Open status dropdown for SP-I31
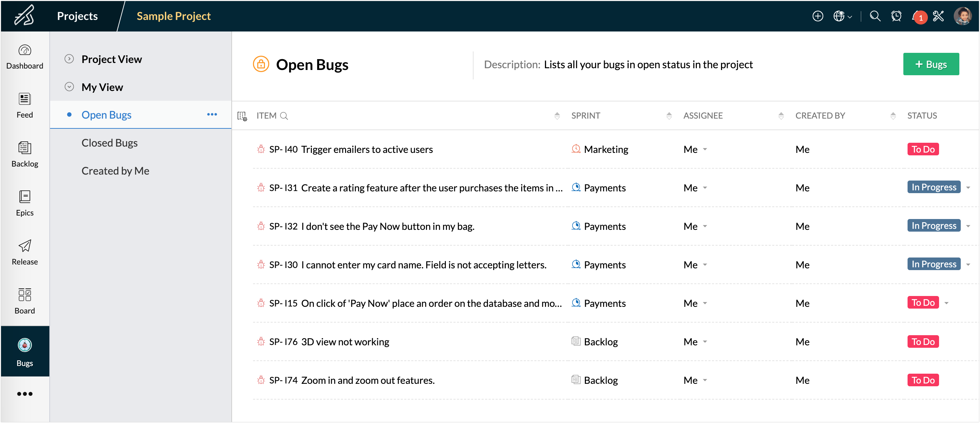 (968, 188)
